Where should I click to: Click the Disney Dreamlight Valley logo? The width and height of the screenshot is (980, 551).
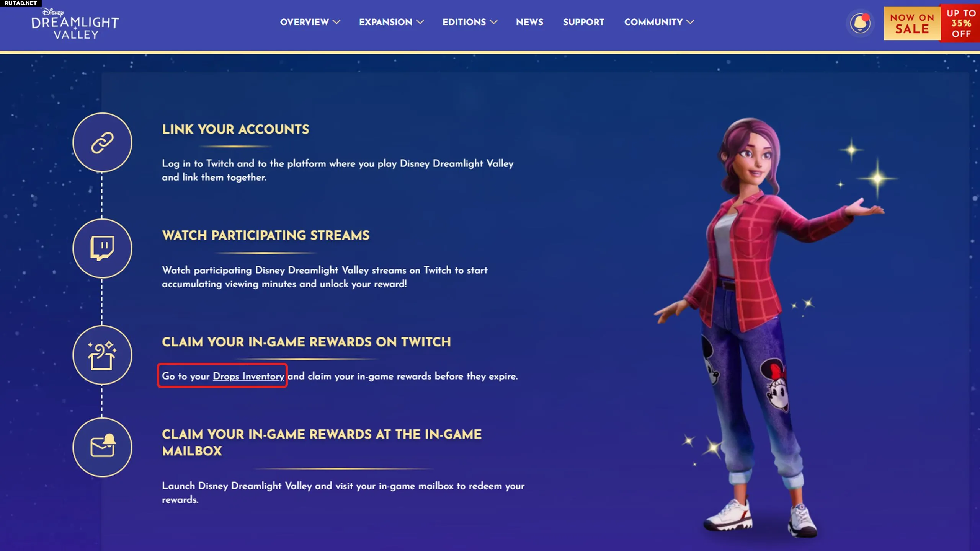coord(75,23)
